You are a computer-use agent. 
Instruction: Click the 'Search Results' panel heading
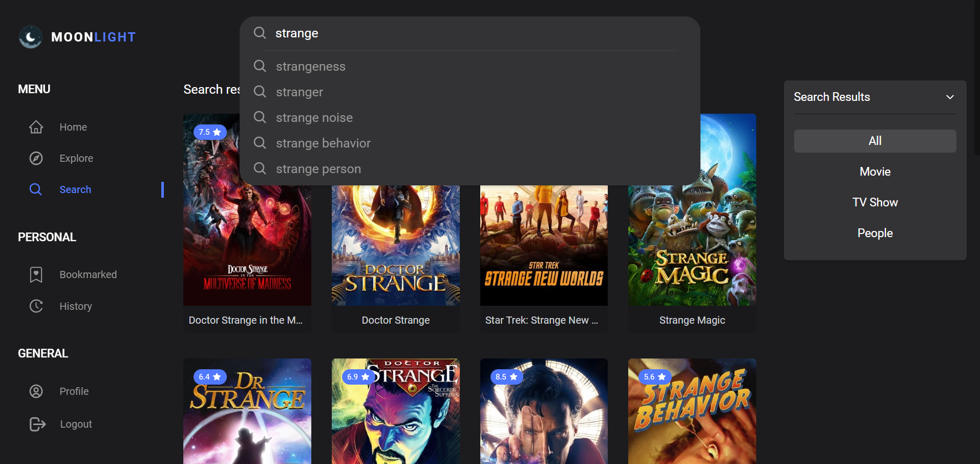[x=832, y=97]
